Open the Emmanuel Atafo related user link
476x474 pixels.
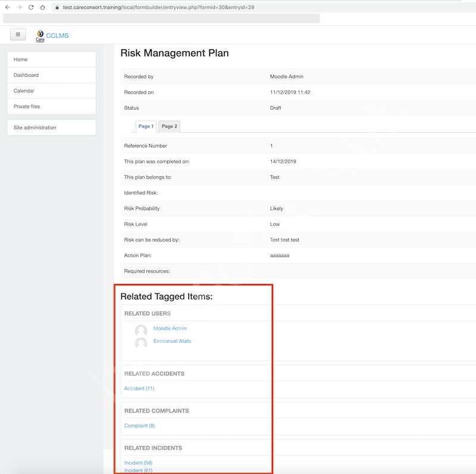[x=172, y=341]
